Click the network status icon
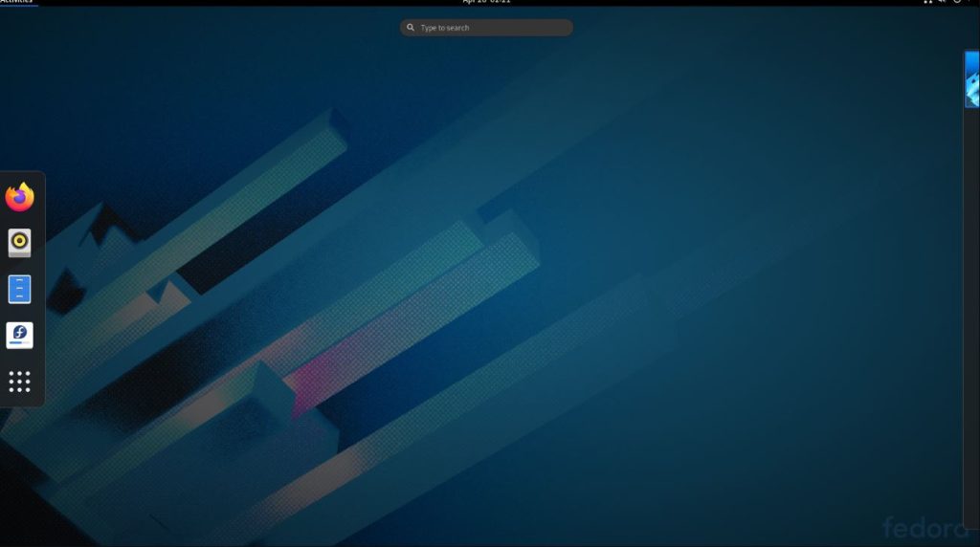Screen dimensions: 980x547 click(x=927, y=1)
